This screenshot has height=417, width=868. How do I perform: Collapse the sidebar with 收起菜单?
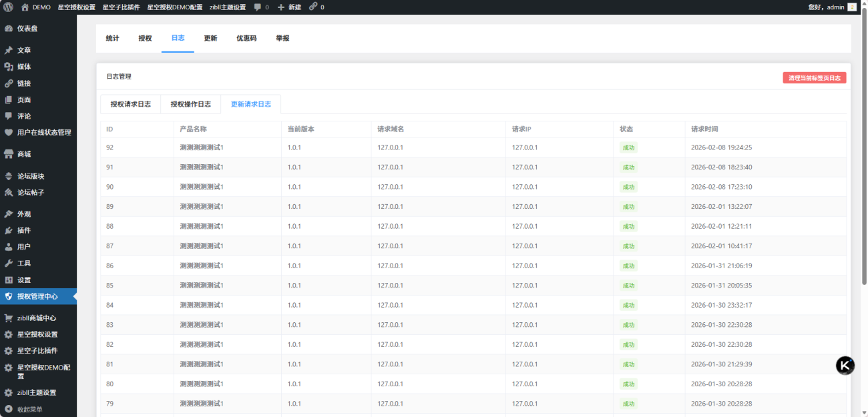(x=29, y=409)
